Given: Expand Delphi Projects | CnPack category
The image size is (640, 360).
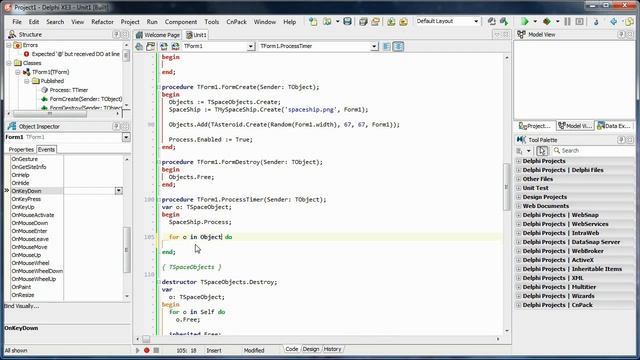Looking at the screenshot, I should coord(518,305).
